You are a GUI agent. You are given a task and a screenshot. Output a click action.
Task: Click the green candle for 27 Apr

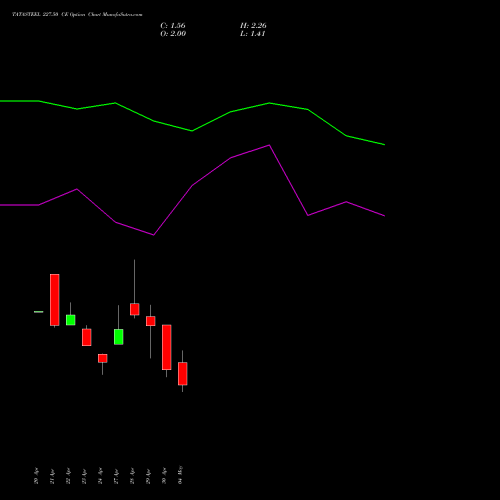(119, 337)
